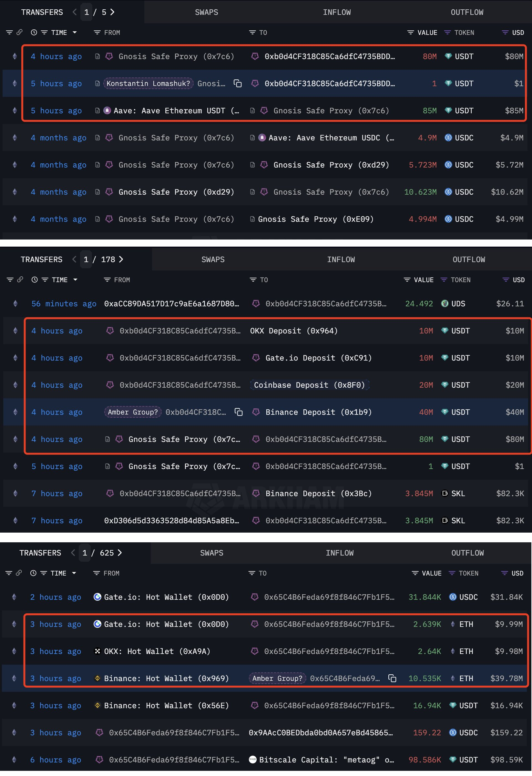Copy the Amber Group 0xb0d4CF318C address

coord(239,412)
